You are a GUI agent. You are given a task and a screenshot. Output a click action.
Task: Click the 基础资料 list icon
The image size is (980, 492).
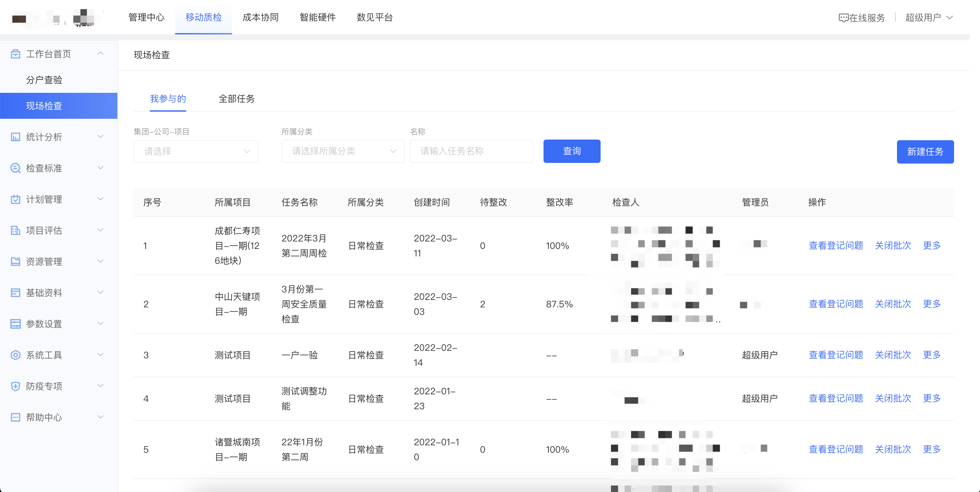tap(15, 293)
